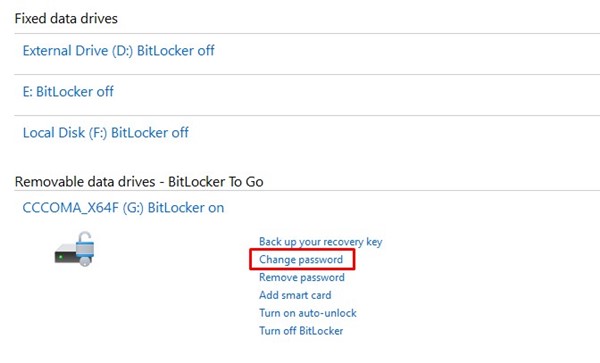Collapse CCCOMA_X64F (G:) BitLocker on section
The image size is (600, 363).
pos(123,208)
